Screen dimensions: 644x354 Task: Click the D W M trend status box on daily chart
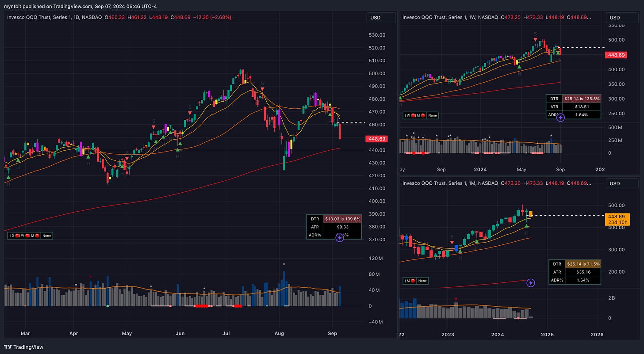coord(31,236)
